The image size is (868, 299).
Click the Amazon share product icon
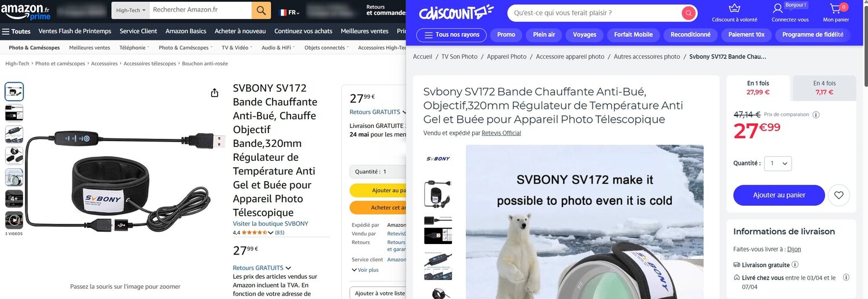(215, 93)
